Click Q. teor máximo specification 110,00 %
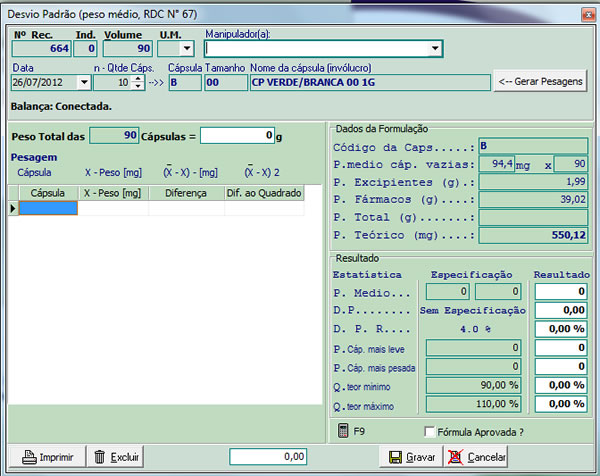Image resolution: width=600 pixels, height=476 pixels. tap(473, 404)
